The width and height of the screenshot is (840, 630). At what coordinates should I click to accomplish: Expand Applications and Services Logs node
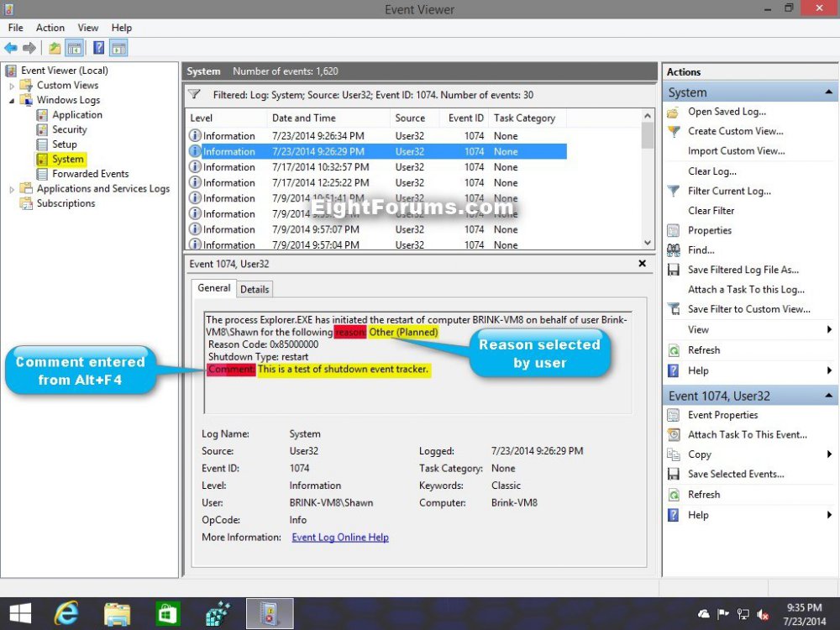click(12, 189)
